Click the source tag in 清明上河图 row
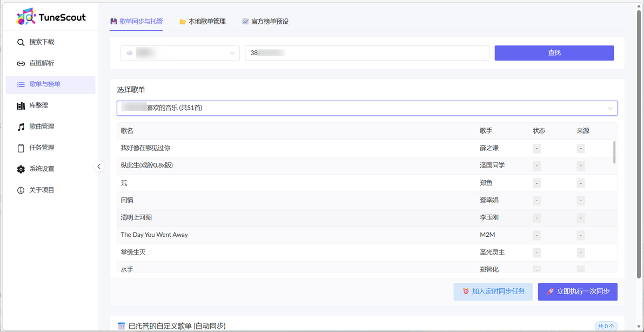 point(580,218)
